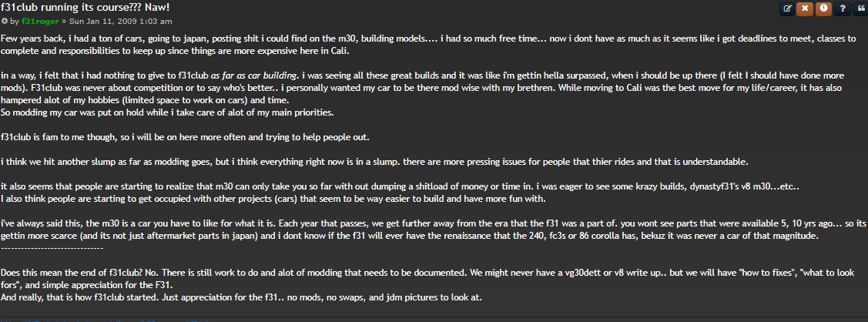Quote this post using quote icon
This screenshot has height=322, width=868.
pyautogui.click(x=860, y=8)
